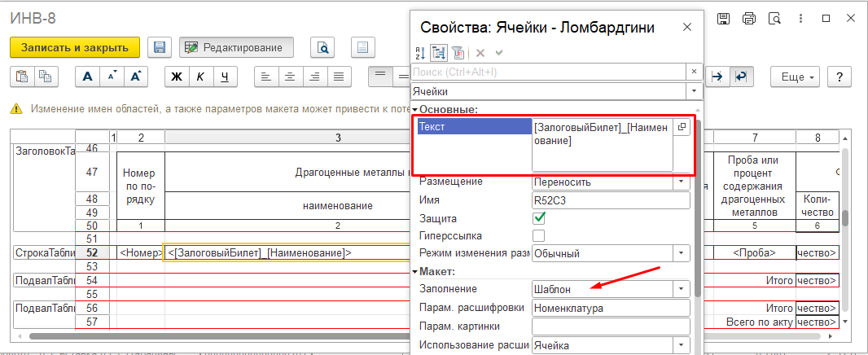Viewport: 868px width, 355px height.
Task: Expand the Заполнение dropdown list
Action: point(682,289)
